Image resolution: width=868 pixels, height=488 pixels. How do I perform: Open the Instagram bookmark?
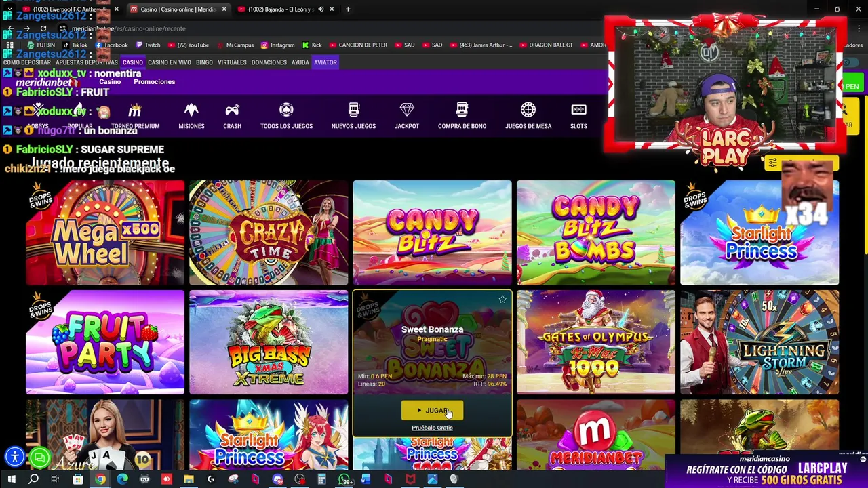coord(277,45)
